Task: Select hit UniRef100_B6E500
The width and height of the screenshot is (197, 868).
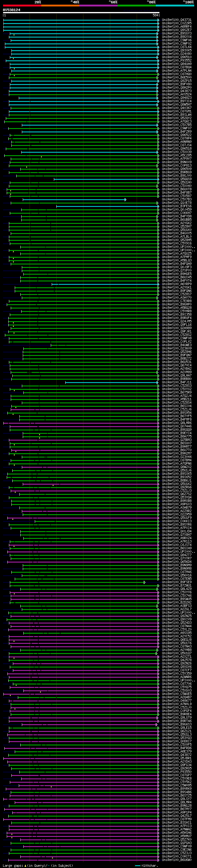Action: point(176,78)
